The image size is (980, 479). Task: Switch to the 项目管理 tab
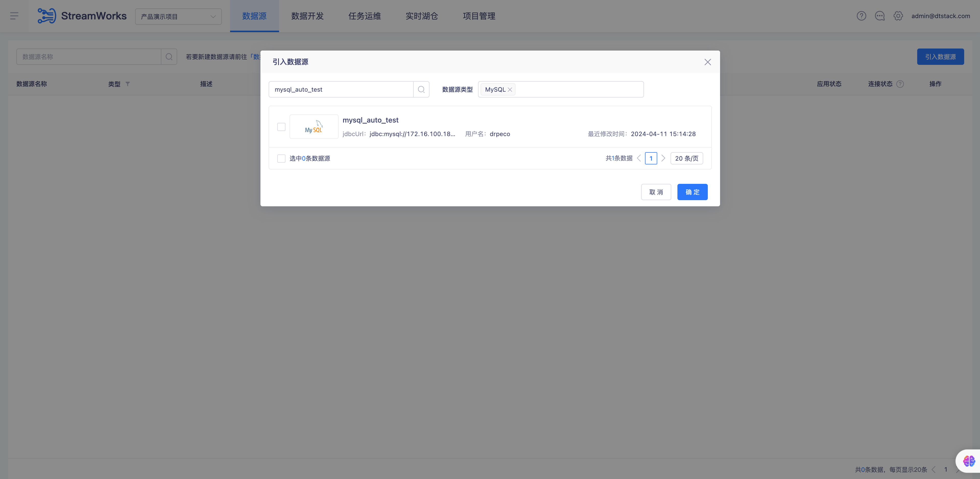479,16
